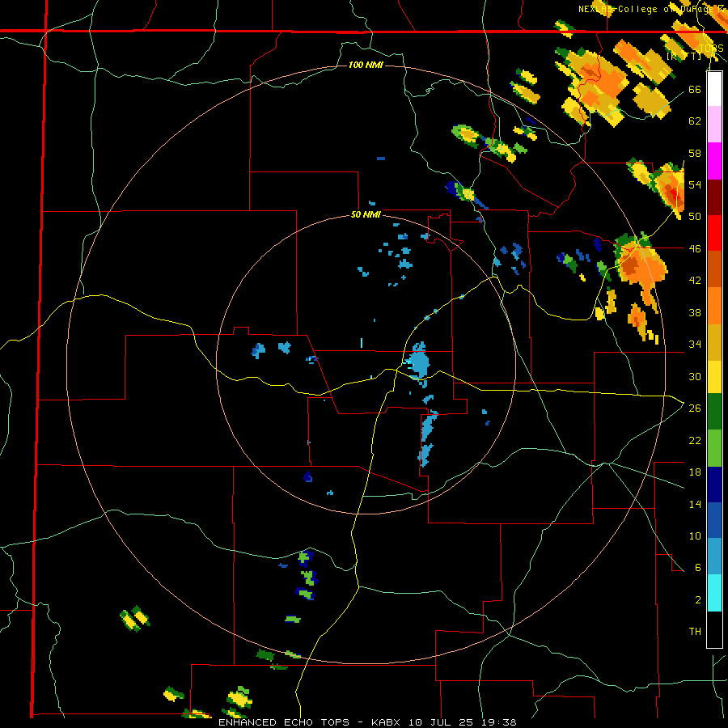Select the dark red (maroon) legend swatch
The image size is (728, 728).
point(714,197)
